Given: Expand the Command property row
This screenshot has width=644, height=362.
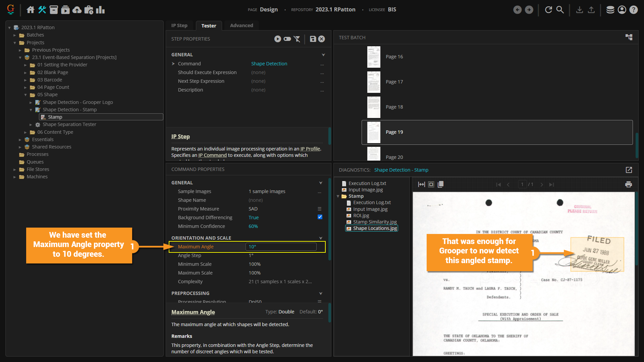Looking at the screenshot, I should click(173, 64).
